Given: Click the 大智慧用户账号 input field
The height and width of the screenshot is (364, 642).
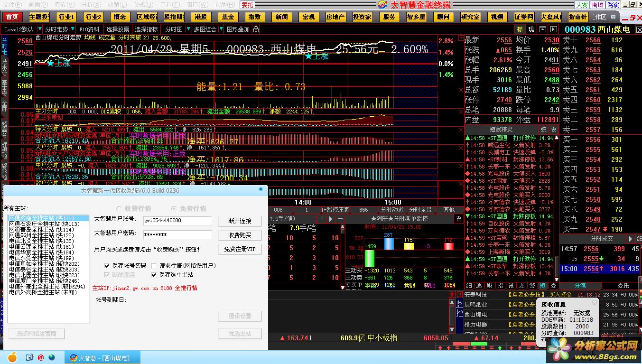Looking at the screenshot, I should click(x=177, y=221).
